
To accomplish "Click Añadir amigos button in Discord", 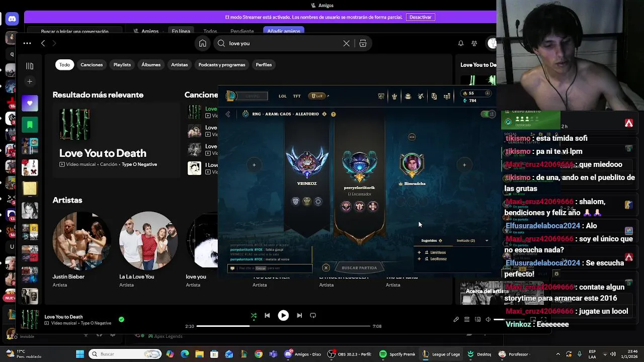I will [284, 31].
